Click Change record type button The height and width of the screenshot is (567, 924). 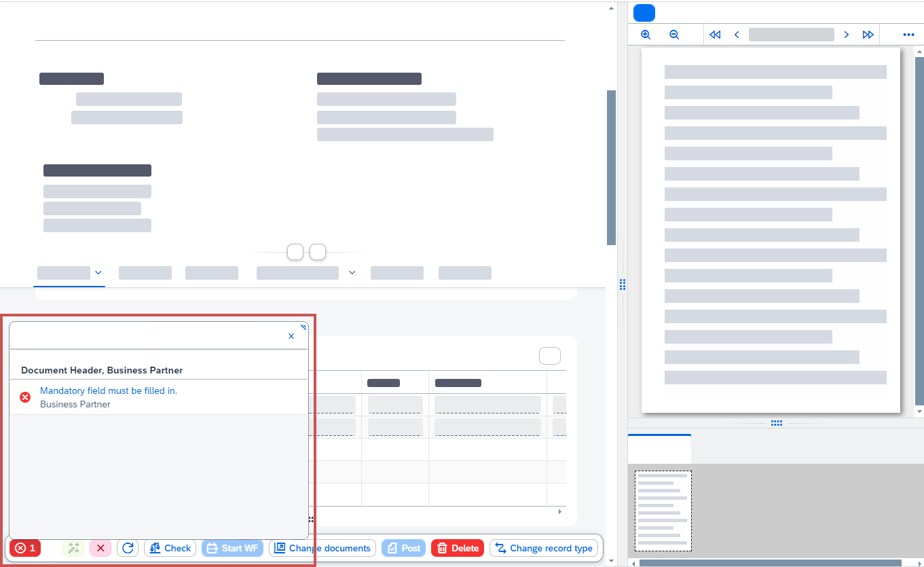point(544,548)
